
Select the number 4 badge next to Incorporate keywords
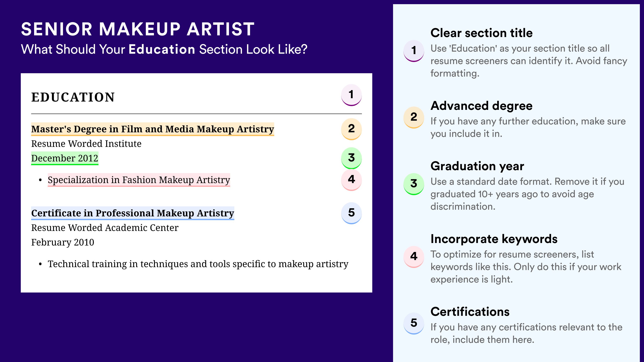(413, 257)
